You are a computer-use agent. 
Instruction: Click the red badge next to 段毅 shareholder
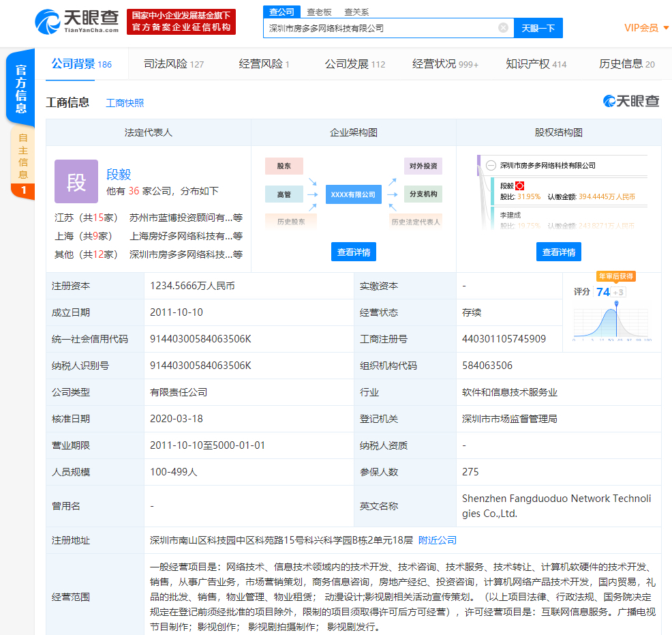click(x=520, y=186)
